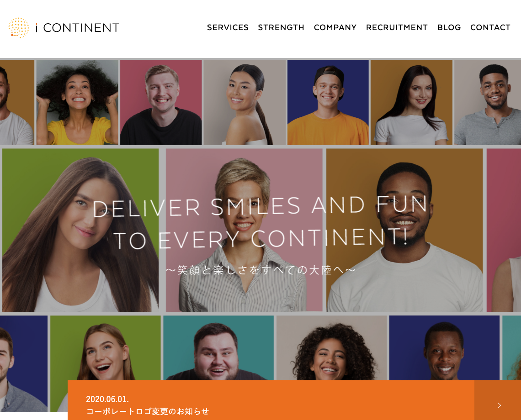
Task: Select the man in backwards cap and orange shirt
Action: coord(328,102)
